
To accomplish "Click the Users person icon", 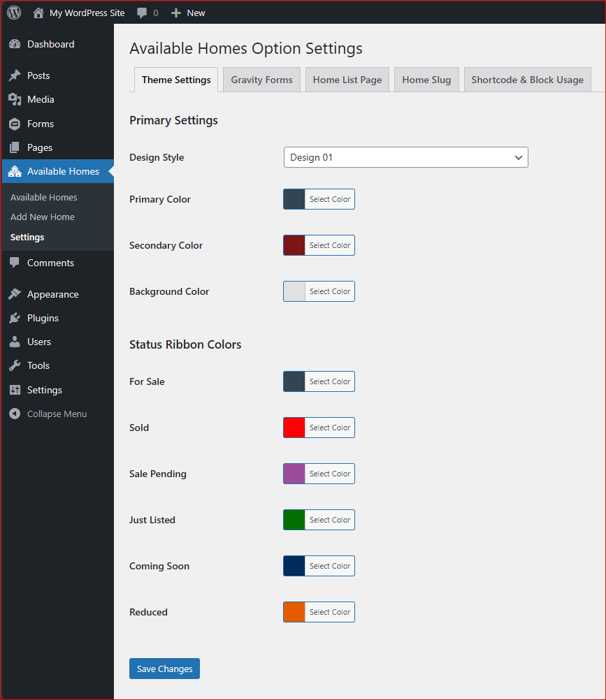I will coord(15,342).
